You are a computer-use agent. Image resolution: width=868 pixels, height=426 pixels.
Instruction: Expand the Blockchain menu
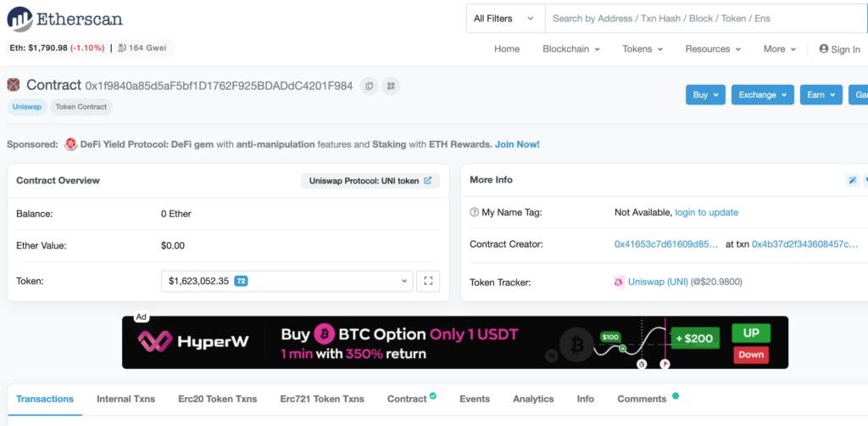pos(571,48)
